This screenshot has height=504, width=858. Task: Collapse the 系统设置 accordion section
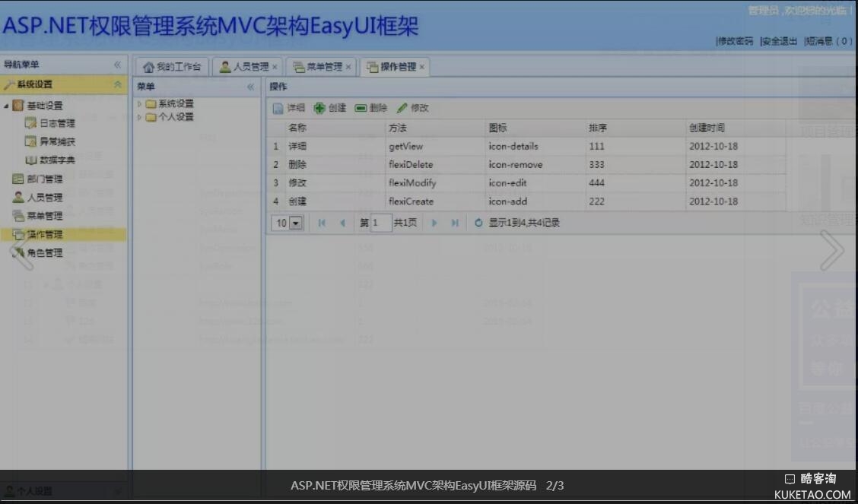117,84
